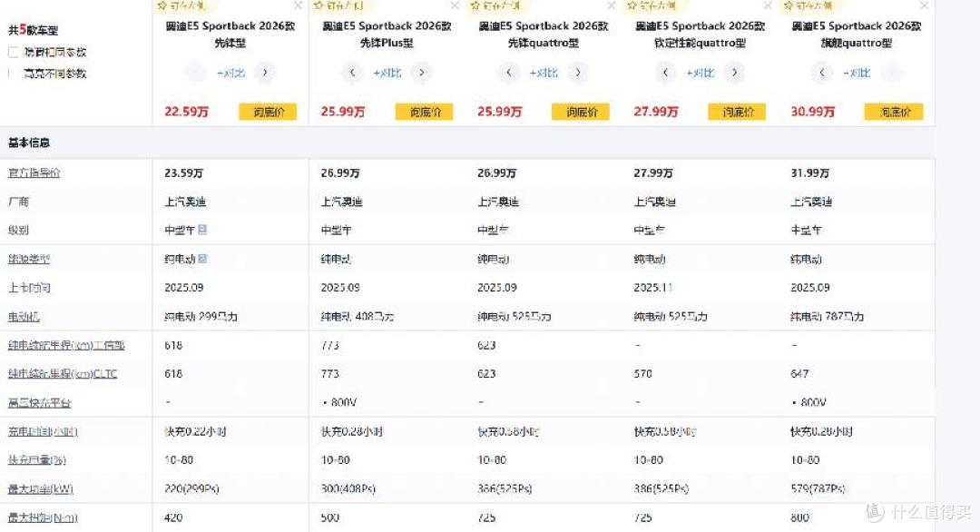
Task: Add 钦定性能quattro型 to comparison via +对比
Action: pyautogui.click(x=700, y=74)
